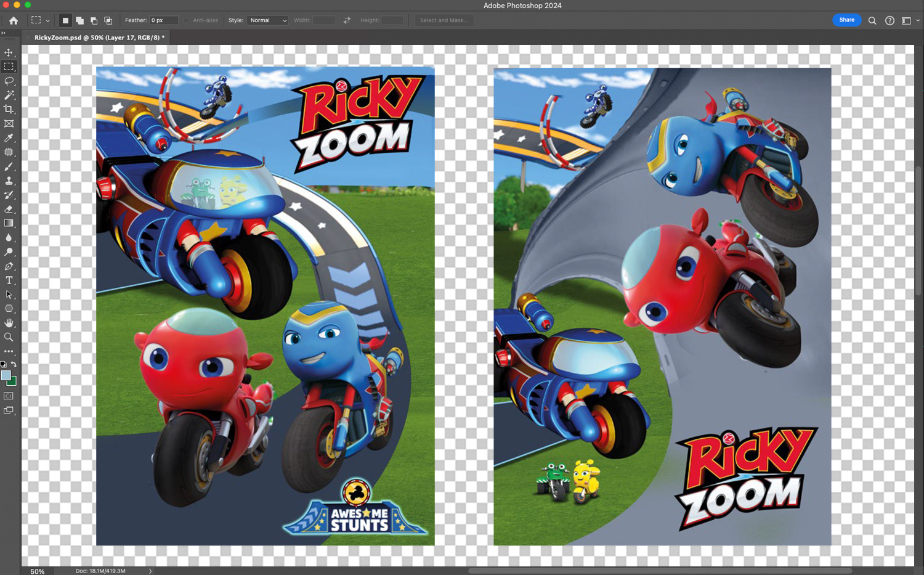Select the Rectangular Marquee tool in toolbox
The image size is (924, 575).
click(x=9, y=67)
